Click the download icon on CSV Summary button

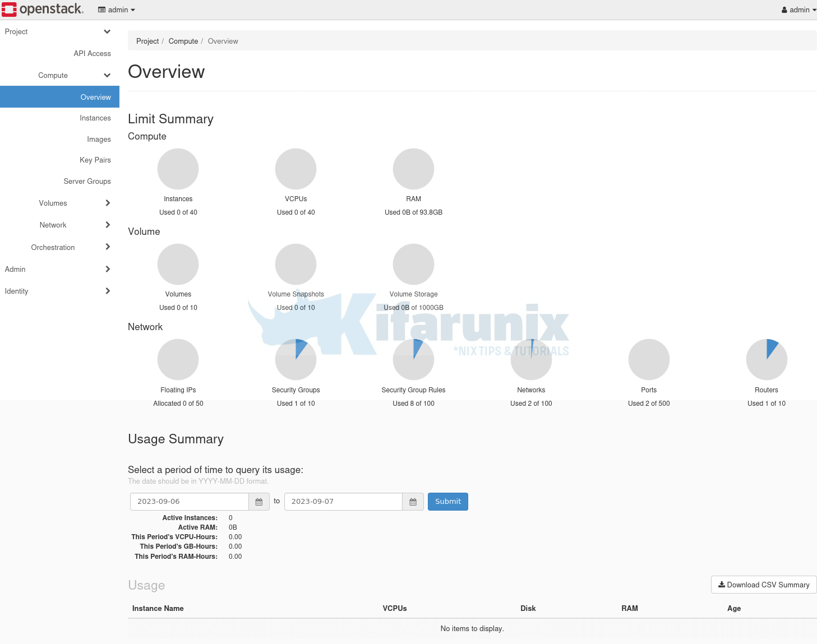[722, 585]
